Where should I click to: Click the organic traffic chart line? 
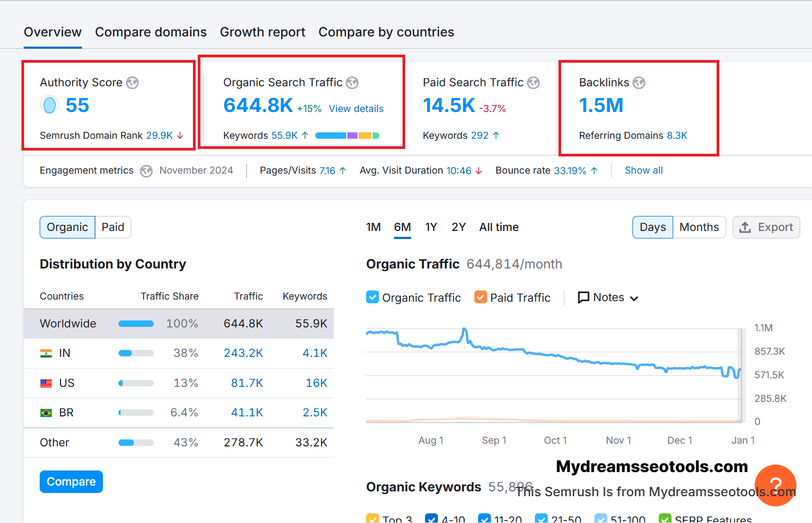554,354
